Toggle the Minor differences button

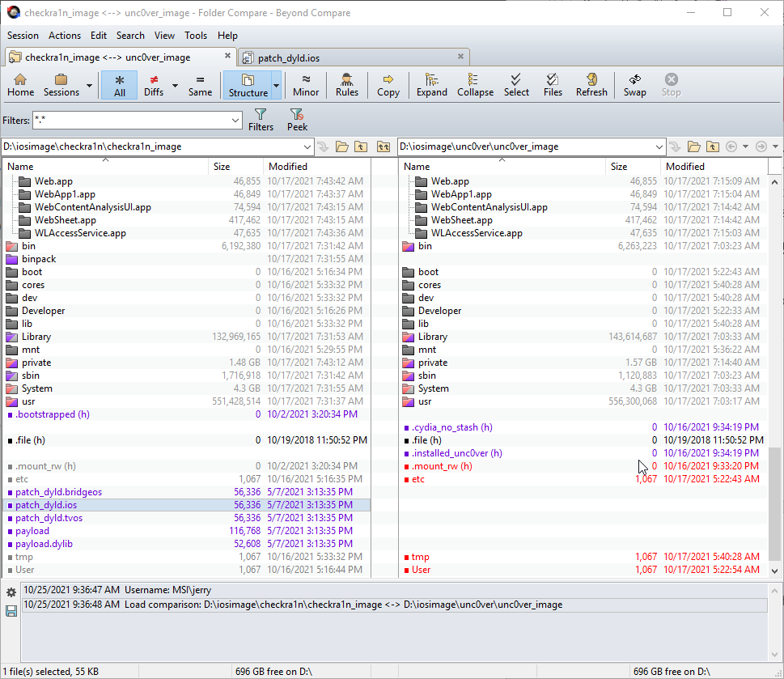[306, 85]
